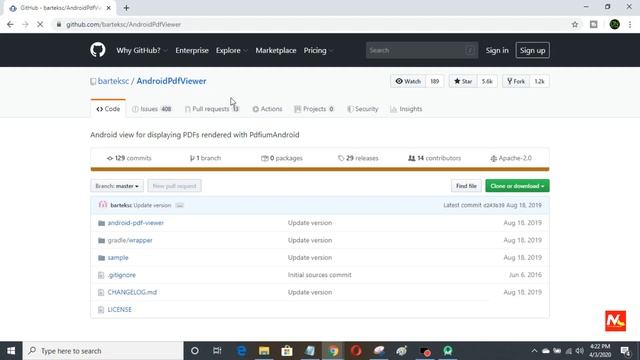Open the GitHub Octocat home logo
640x360 pixels.
pyautogui.click(x=98, y=50)
